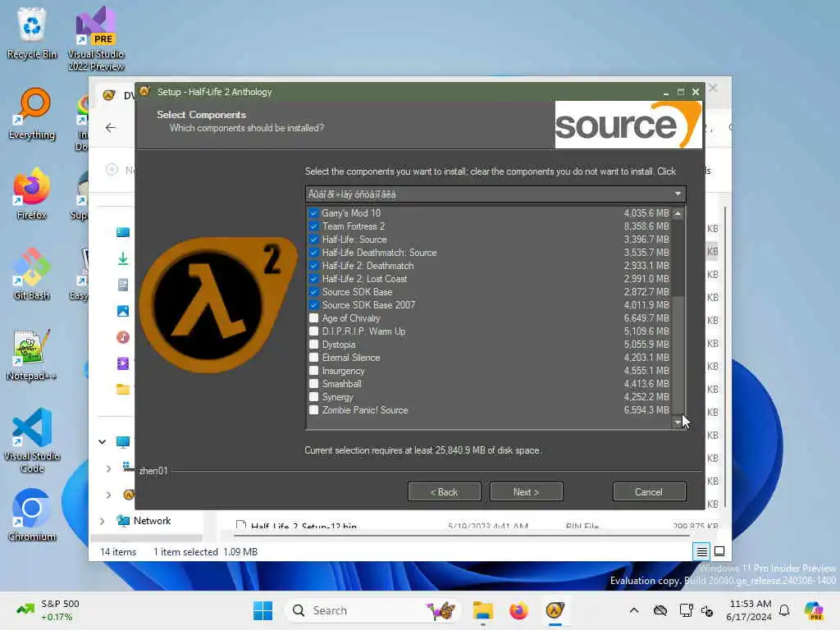This screenshot has height=630, width=840.
Task: Select the Half-Life 2 Setup-12.bin file
Action: [x=304, y=526]
